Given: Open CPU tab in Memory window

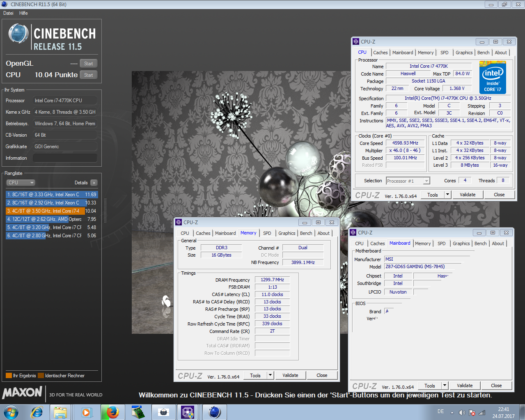Looking at the screenshot, I should coord(185,233).
